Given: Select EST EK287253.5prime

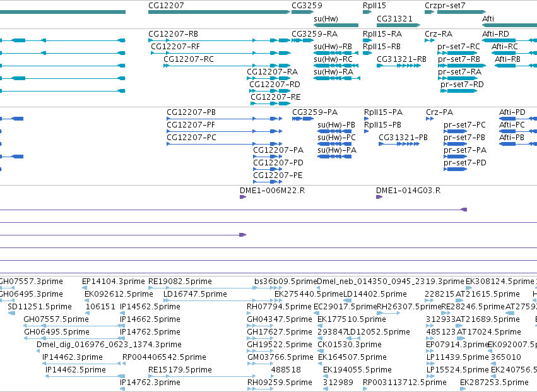Looking at the screenshot, I should (x=494, y=383).
